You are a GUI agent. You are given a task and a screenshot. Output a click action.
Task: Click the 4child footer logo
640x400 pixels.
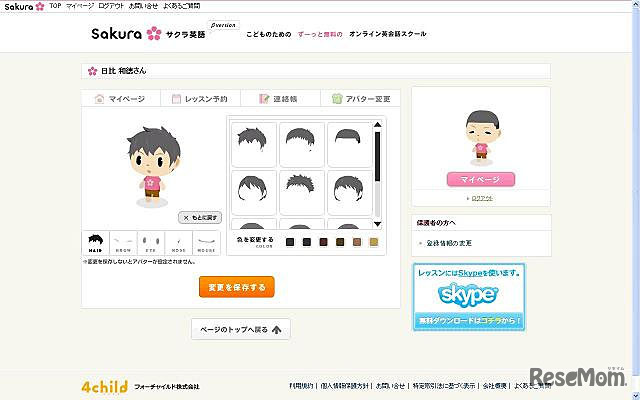click(104, 386)
